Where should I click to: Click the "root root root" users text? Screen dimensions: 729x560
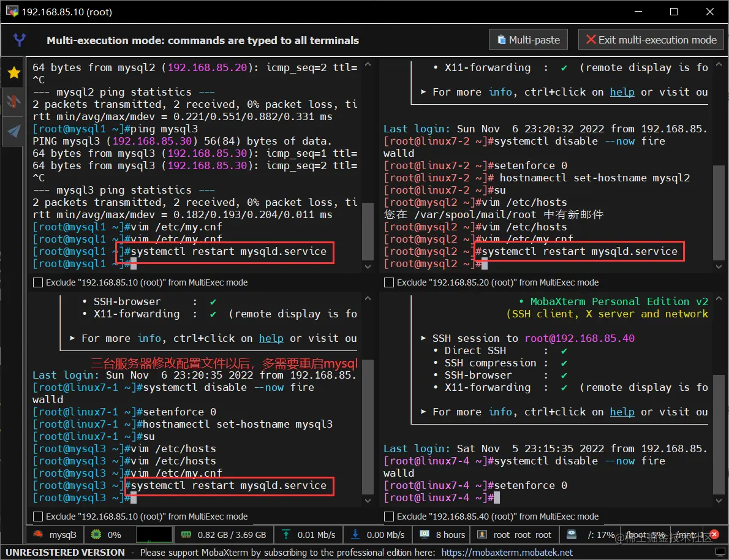(x=523, y=535)
